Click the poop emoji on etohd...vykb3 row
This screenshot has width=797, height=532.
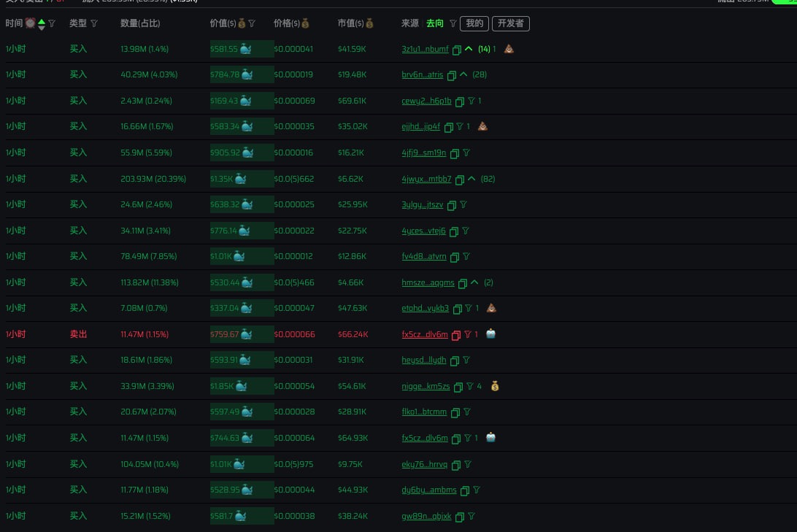pos(491,308)
